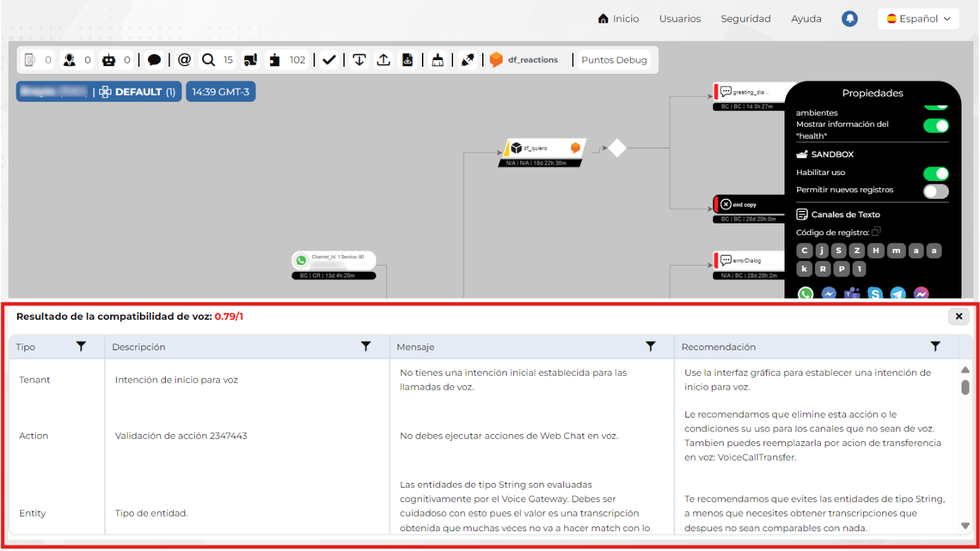Image resolution: width=980 pixels, height=551 pixels.
Task: Toggle Mostrar información del health switch
Action: click(936, 126)
